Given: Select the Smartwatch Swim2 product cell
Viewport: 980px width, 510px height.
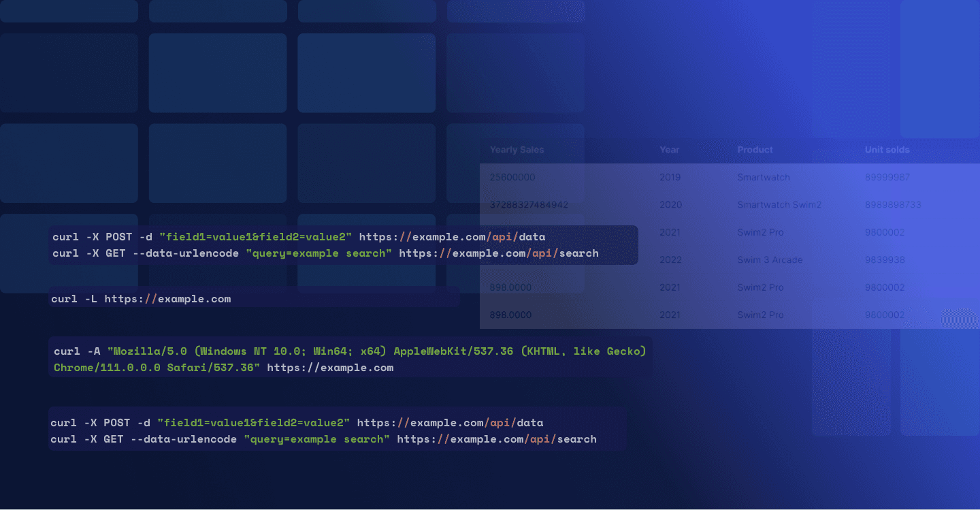Looking at the screenshot, I should click(779, 205).
